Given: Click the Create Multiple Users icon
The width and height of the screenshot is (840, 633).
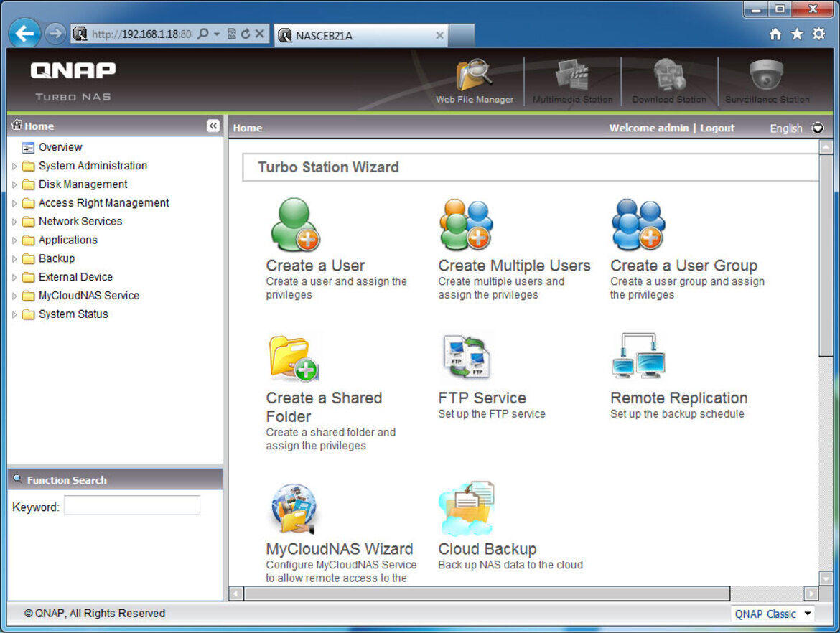Looking at the screenshot, I should [x=466, y=225].
